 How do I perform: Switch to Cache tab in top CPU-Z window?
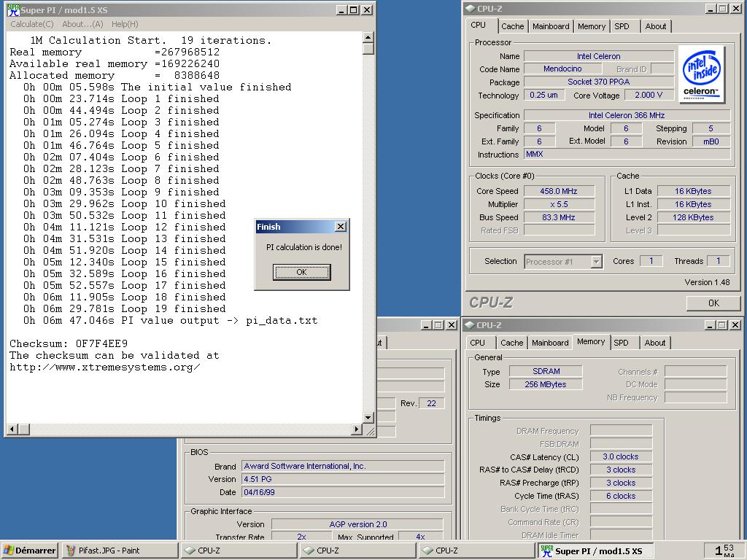coord(513,26)
